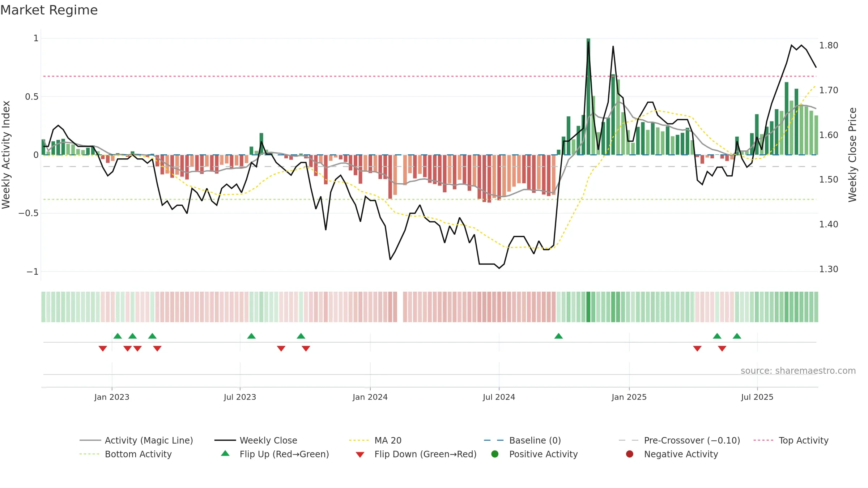This screenshot has height=488, width=868.
Task: Click the red Negative Activity legend dot
Action: click(x=630, y=454)
